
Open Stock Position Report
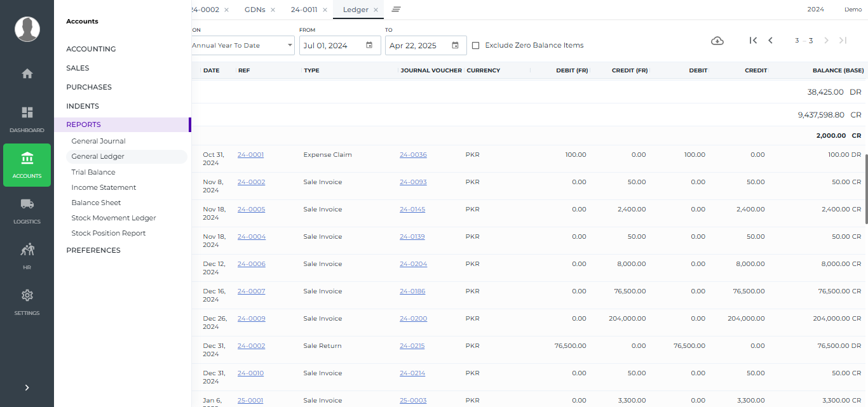[109, 233]
